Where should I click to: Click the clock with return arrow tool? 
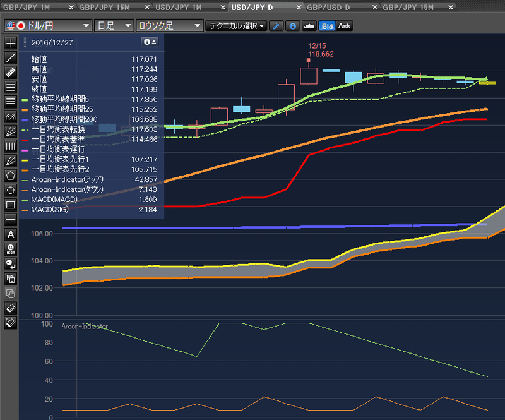tap(11, 264)
